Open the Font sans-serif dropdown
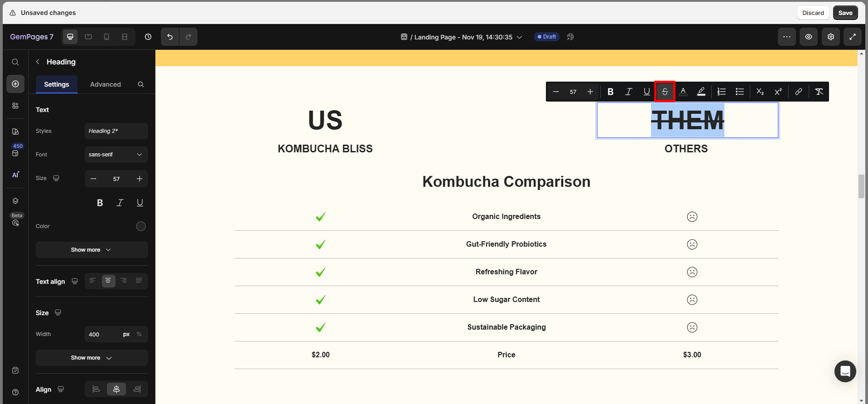 point(116,155)
